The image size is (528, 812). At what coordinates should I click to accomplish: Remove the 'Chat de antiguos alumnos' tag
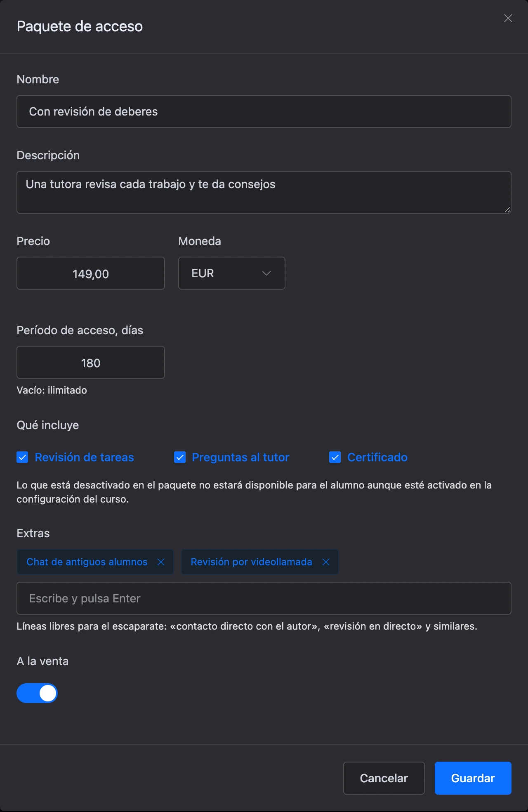point(161,562)
